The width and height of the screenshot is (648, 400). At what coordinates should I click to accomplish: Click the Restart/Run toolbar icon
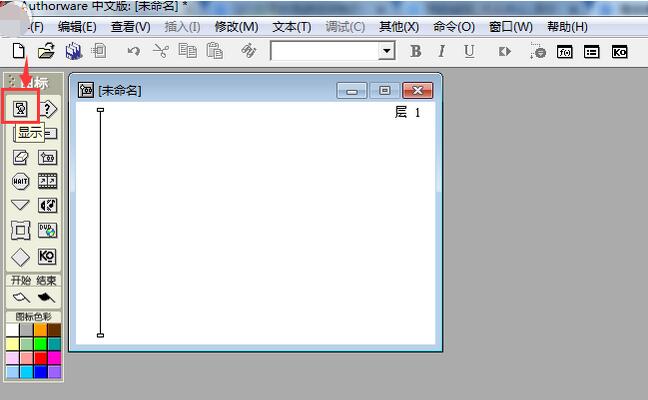pos(504,52)
